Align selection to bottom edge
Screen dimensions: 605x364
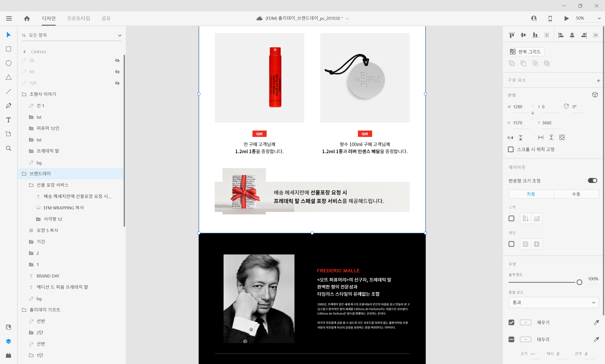[x=535, y=35]
